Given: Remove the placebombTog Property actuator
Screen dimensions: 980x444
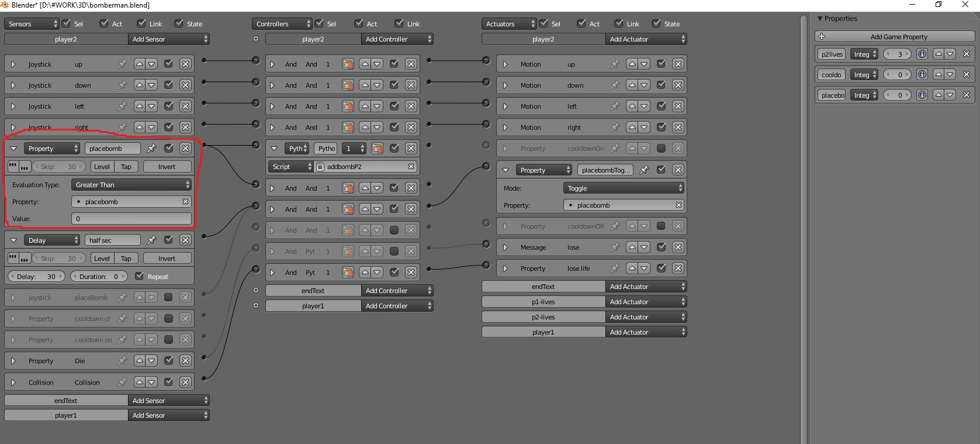Looking at the screenshot, I should tap(678, 170).
